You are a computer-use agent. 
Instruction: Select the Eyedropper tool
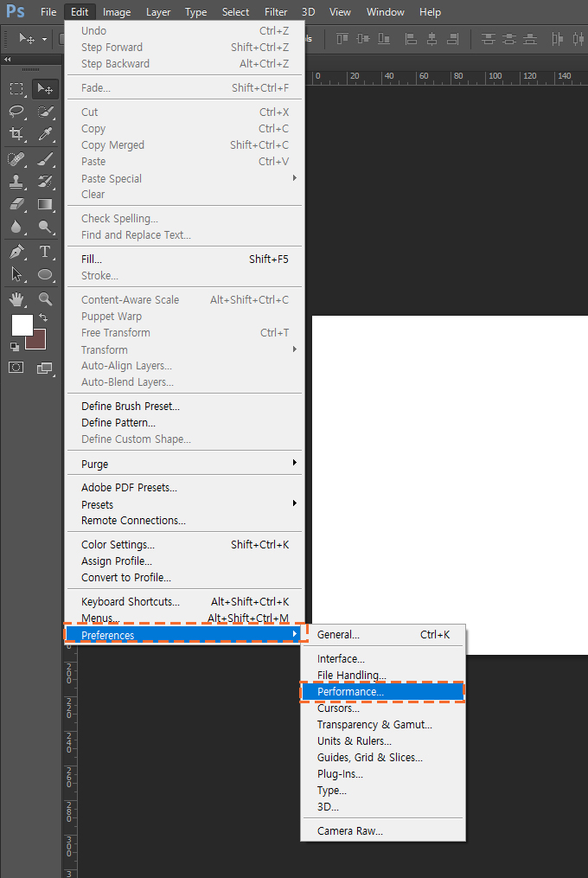click(45, 133)
